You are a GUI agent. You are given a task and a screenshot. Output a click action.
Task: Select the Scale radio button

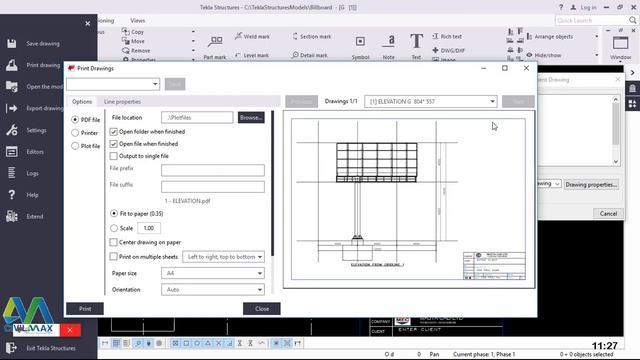click(114, 228)
